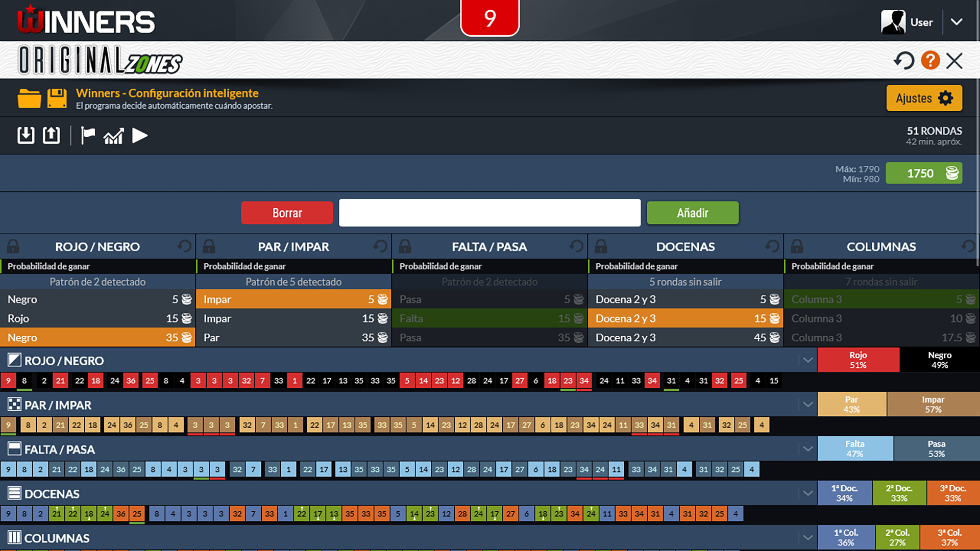Select the DOCENAS column header
The width and height of the screenshot is (980, 551).
pyautogui.click(x=685, y=246)
